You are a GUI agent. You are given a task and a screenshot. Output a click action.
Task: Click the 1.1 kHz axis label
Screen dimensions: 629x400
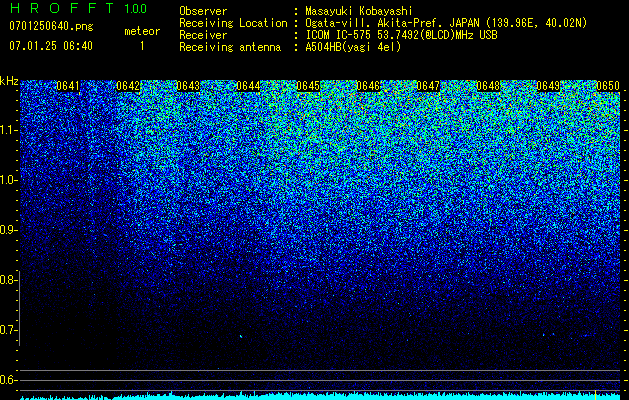[9, 130]
